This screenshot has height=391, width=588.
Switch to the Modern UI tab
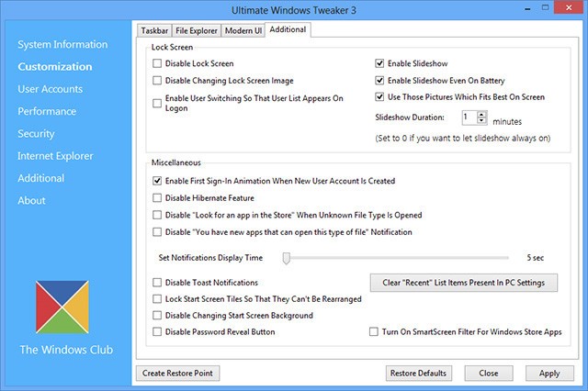coord(243,30)
